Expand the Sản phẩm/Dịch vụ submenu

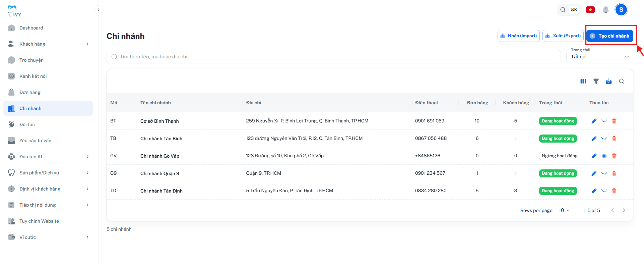[87, 173]
